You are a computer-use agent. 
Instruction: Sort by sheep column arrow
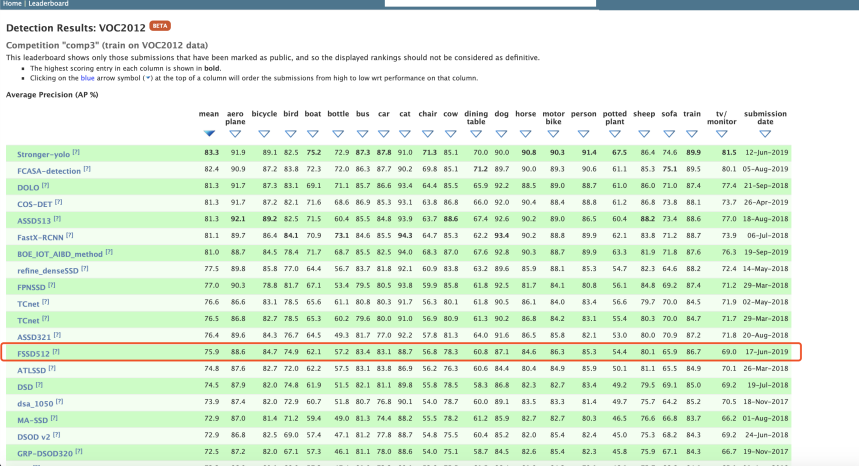pyautogui.click(x=646, y=133)
